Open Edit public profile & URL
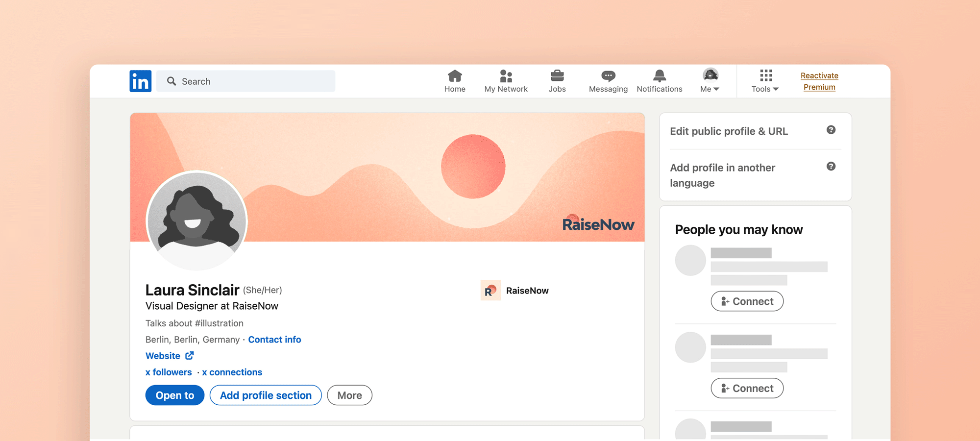The height and width of the screenshot is (441, 980). click(x=729, y=131)
